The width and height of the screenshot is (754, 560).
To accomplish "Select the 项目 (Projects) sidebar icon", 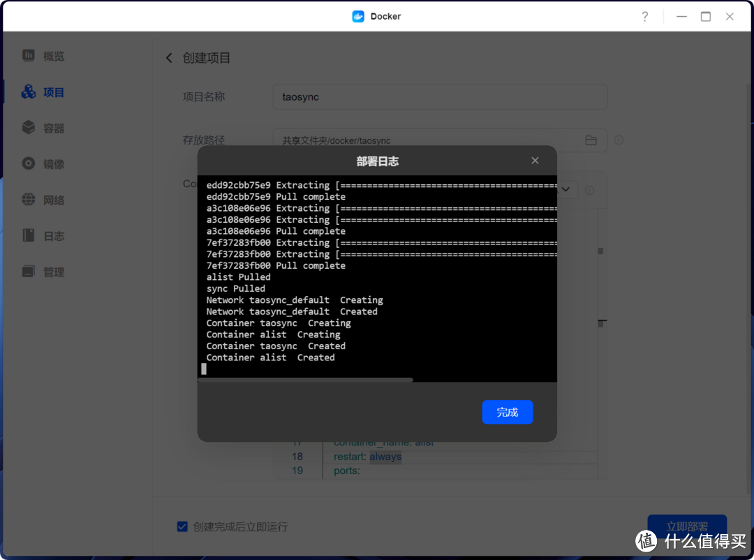I will (43, 91).
